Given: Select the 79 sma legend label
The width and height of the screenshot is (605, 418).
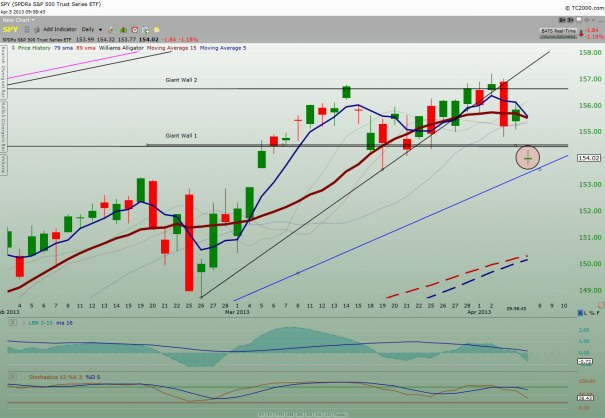Looking at the screenshot, I should pyautogui.click(x=63, y=48).
